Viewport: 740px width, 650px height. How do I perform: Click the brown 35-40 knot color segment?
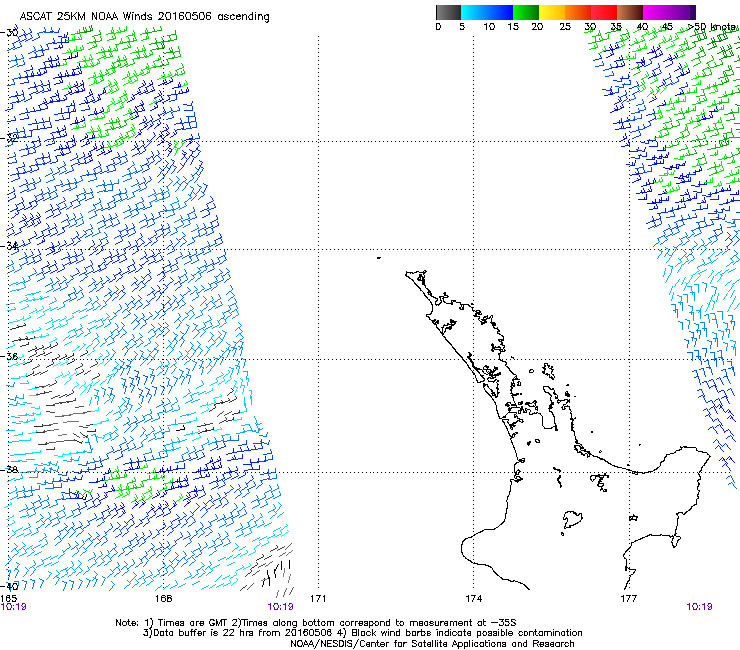[630, 12]
